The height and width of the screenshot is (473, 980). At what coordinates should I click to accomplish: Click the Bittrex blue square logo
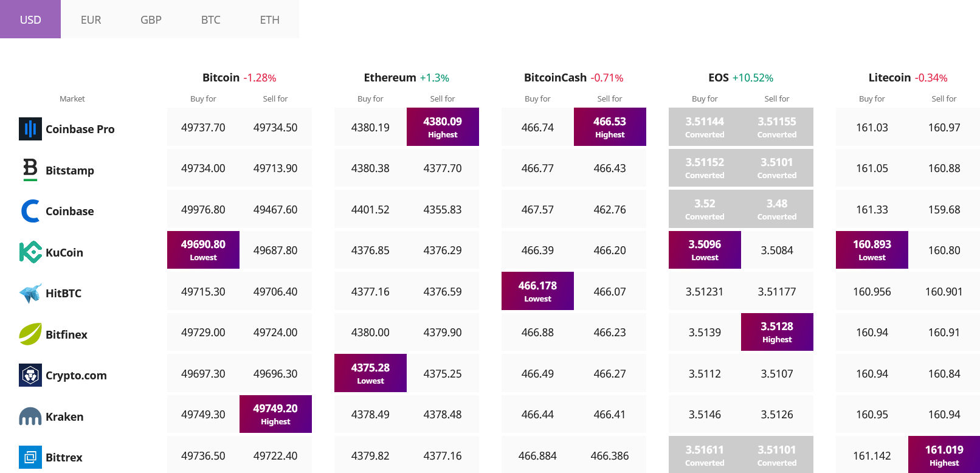pyautogui.click(x=30, y=457)
